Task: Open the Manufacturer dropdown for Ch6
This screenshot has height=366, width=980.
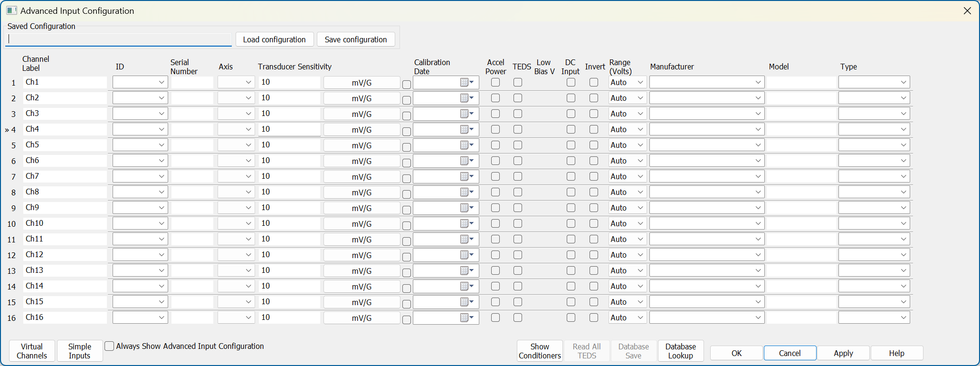Action: tap(758, 161)
